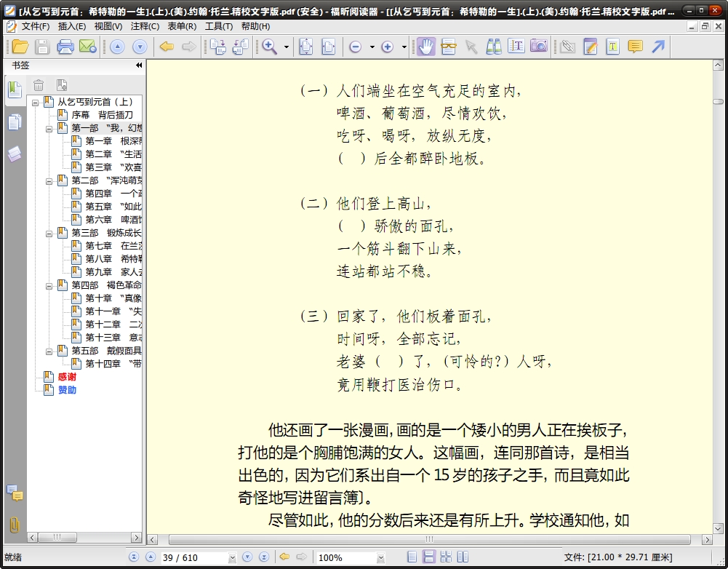The height and width of the screenshot is (569, 728).
Task: Open the Pages thumbnails panel icon
Action: (x=15, y=122)
